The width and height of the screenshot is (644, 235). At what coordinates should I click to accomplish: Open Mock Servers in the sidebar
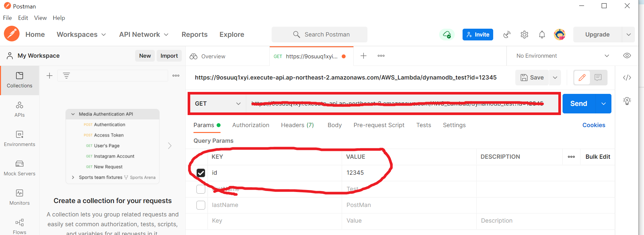20,168
